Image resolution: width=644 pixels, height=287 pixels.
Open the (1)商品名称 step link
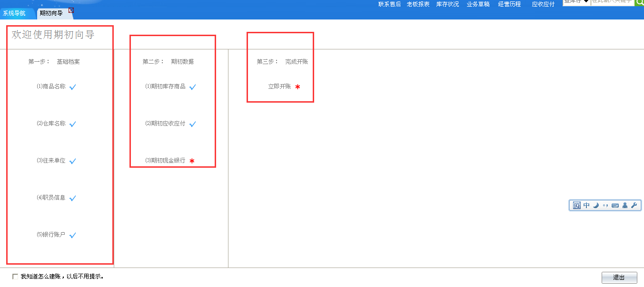click(51, 86)
